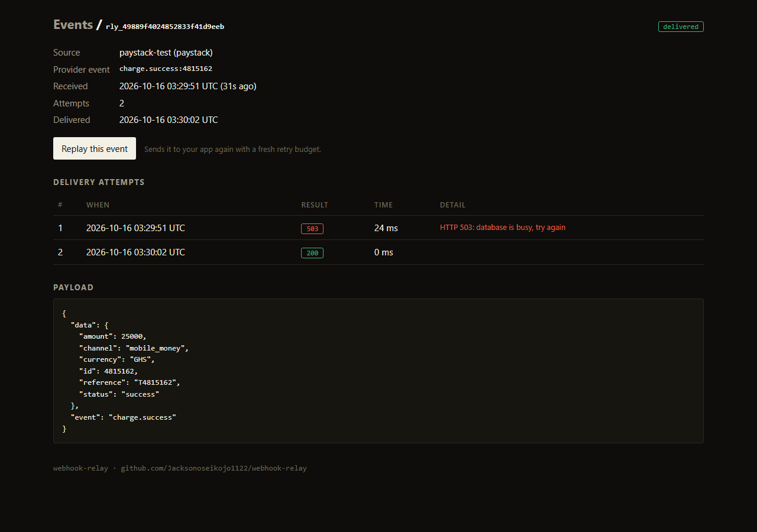Click the replay hint about fresh retry budget
Image resolution: width=757 pixels, height=532 pixels.
232,150
